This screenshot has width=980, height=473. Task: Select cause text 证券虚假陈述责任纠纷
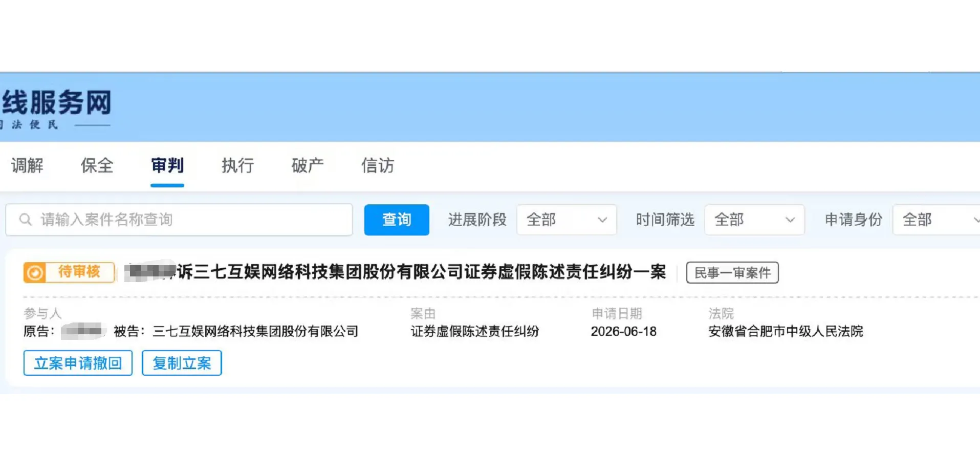475,331
